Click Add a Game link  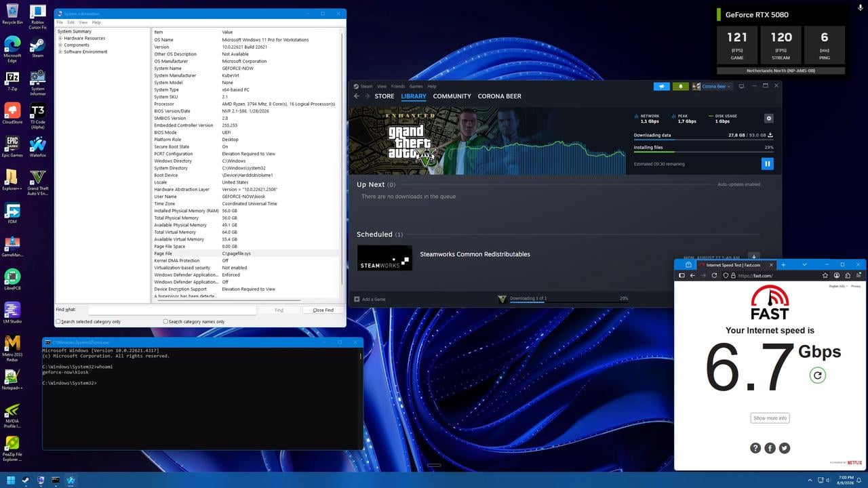click(x=374, y=299)
